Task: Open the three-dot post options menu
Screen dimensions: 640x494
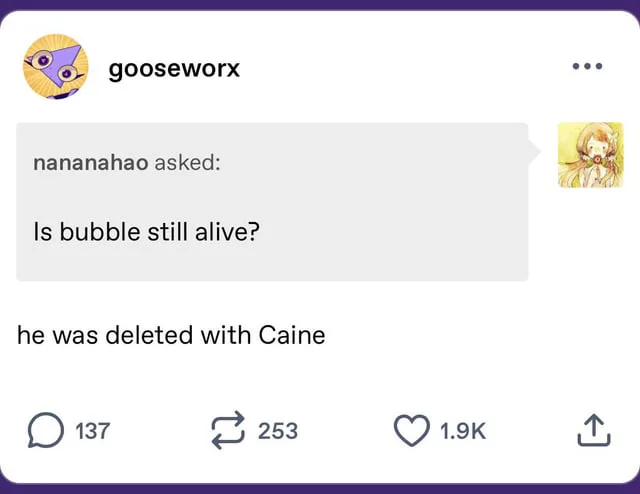Action: pyautogui.click(x=586, y=66)
